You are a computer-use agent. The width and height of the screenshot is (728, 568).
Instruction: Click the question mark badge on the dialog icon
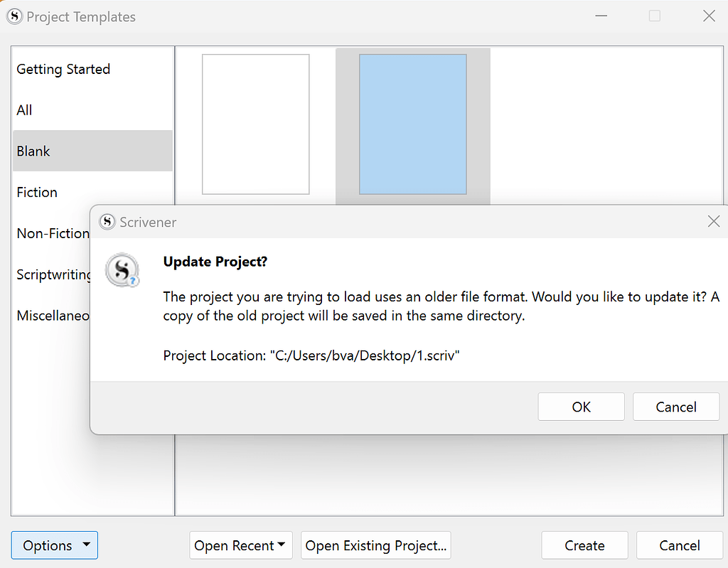(134, 282)
